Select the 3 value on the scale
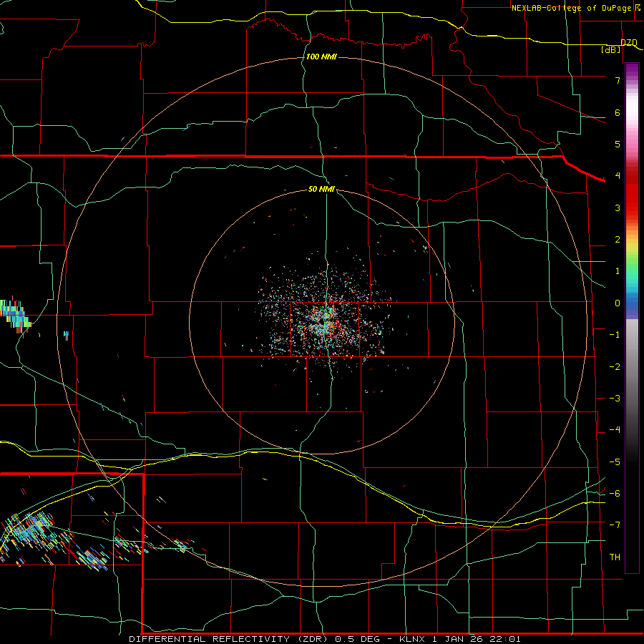644x644 pixels. click(x=618, y=208)
